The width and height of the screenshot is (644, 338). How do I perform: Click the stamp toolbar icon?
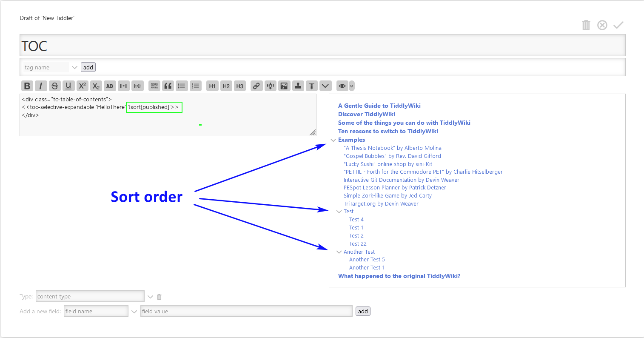click(298, 86)
